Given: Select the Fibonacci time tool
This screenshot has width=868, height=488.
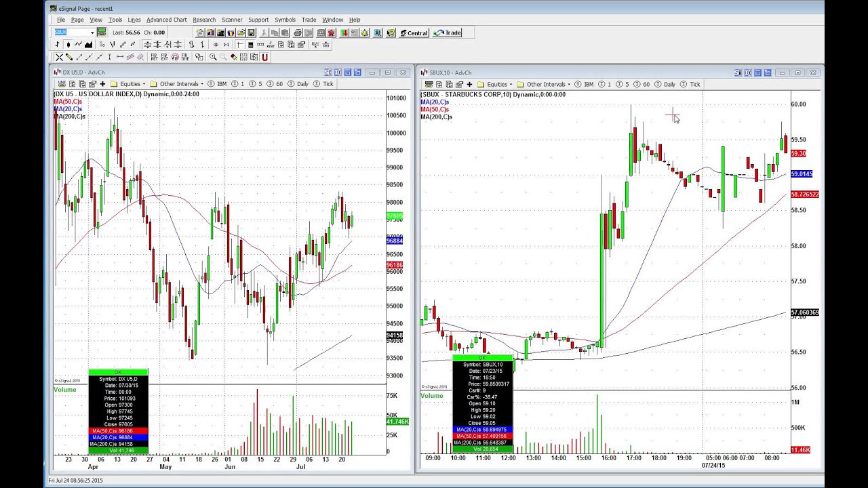Looking at the screenshot, I should click(x=185, y=57).
